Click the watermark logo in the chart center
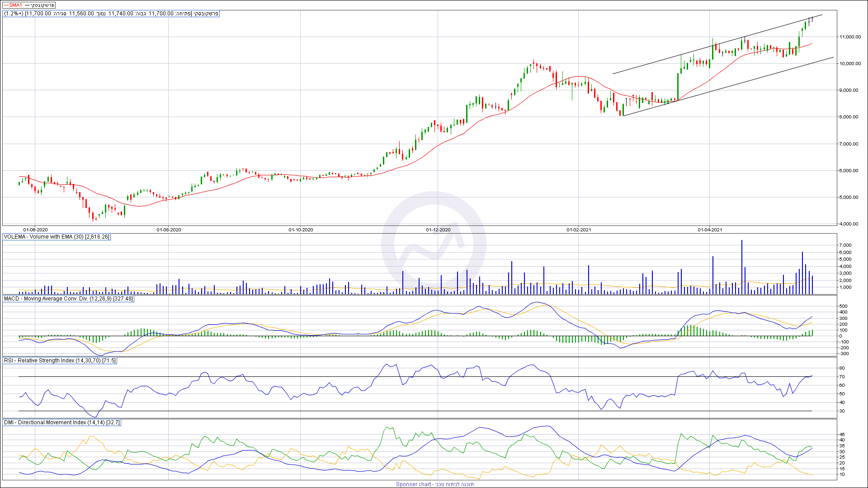Viewport: 868px width, 488px height. pos(434,244)
